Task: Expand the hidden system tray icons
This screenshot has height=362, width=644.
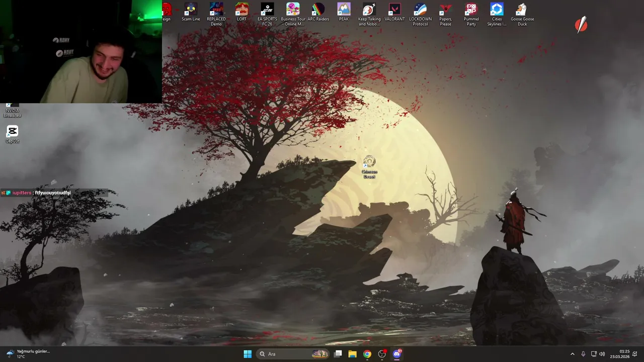Action: [x=572, y=354]
